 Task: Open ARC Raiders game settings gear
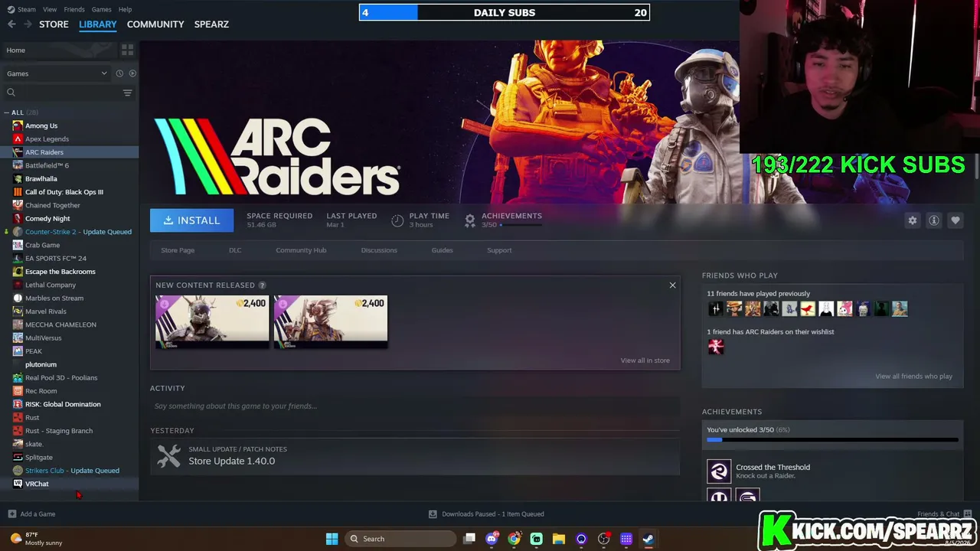pos(913,220)
